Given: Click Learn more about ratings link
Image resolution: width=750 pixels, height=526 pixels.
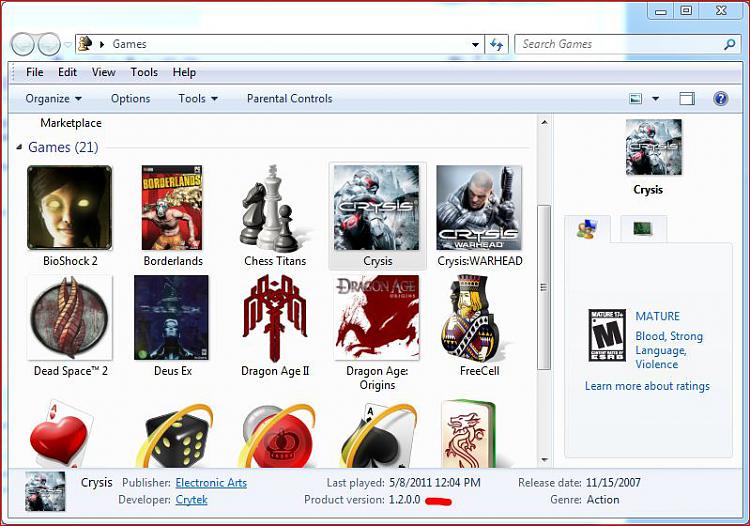Looking at the screenshot, I should pos(647,386).
